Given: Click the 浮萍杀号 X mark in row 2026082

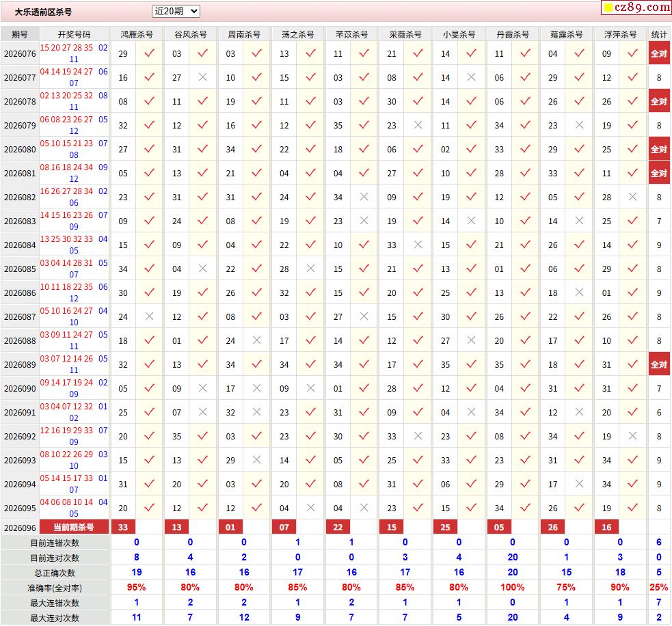Looking at the screenshot, I should click(x=632, y=197).
